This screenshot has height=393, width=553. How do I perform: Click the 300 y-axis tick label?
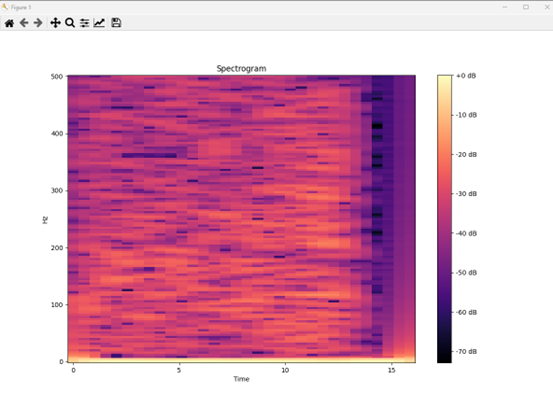point(57,191)
